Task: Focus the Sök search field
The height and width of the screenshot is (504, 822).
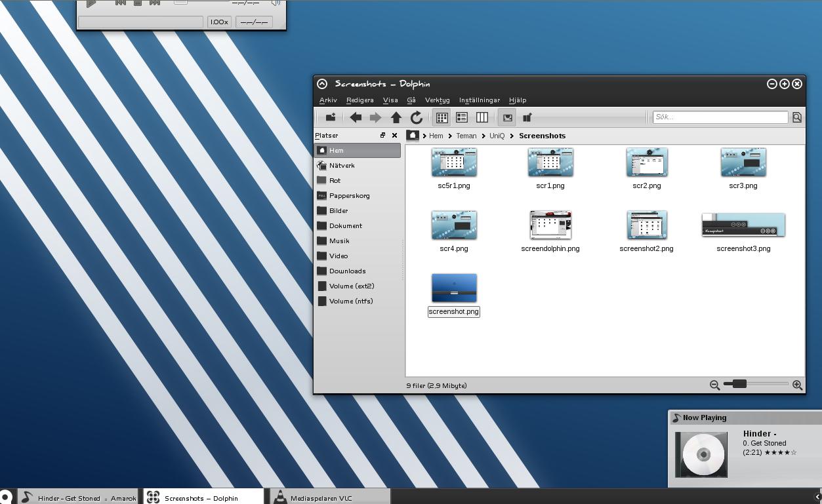Action: pyautogui.click(x=720, y=117)
